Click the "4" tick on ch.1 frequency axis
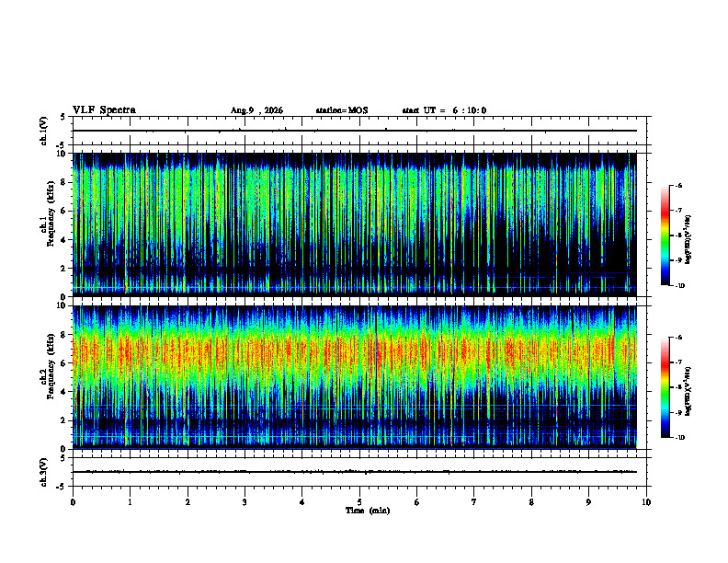728x563 pixels. coord(63,240)
